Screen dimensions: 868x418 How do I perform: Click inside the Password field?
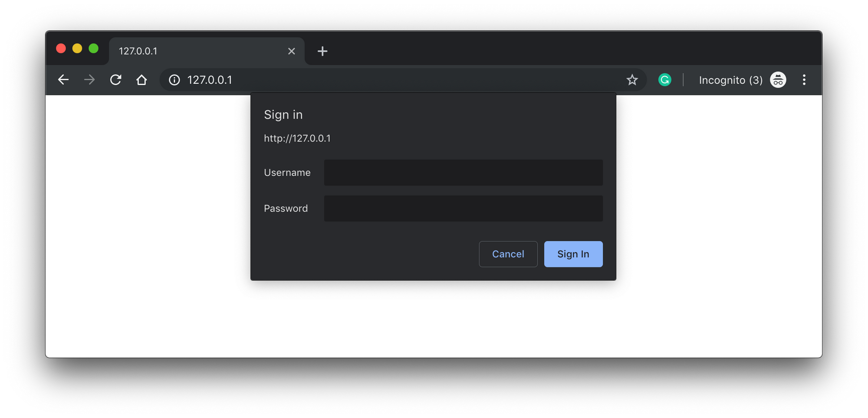point(463,208)
